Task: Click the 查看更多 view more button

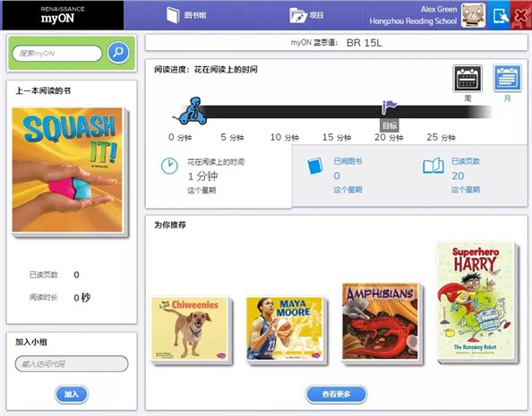Action: point(336,395)
